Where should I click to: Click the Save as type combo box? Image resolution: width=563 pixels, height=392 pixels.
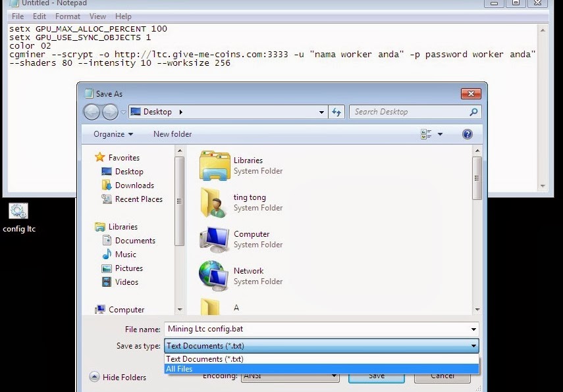coord(321,346)
